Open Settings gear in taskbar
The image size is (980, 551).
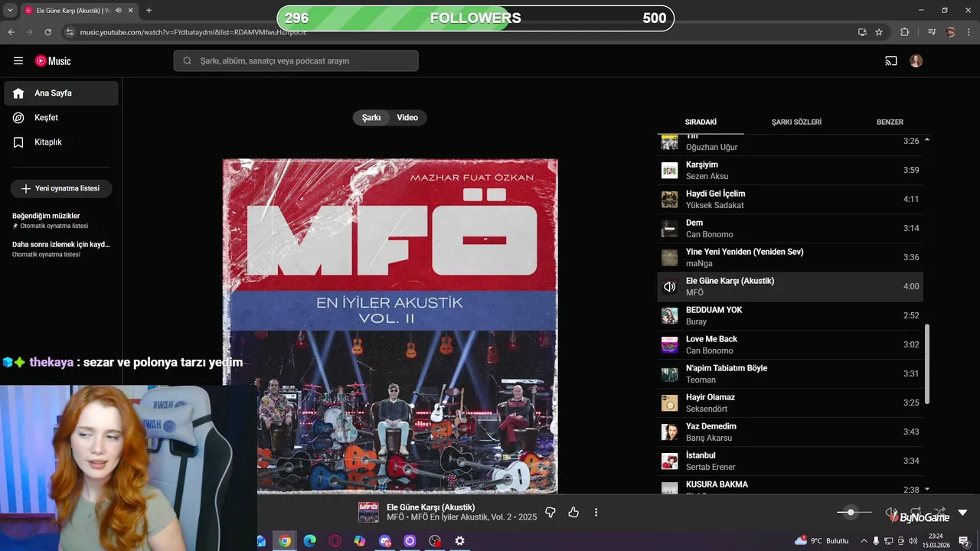(x=459, y=541)
